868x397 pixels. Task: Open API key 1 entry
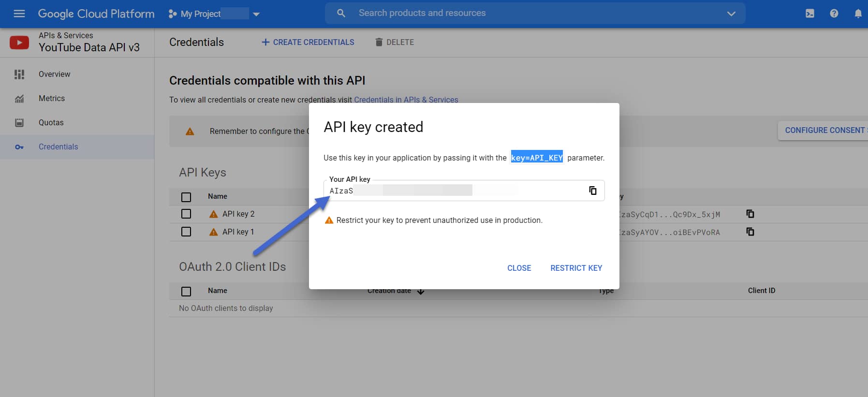[x=238, y=232]
